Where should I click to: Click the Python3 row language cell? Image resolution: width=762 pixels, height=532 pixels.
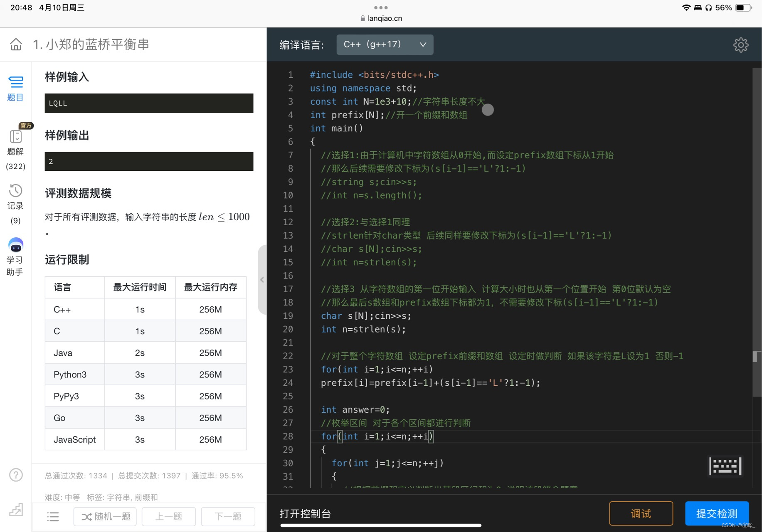pos(75,374)
